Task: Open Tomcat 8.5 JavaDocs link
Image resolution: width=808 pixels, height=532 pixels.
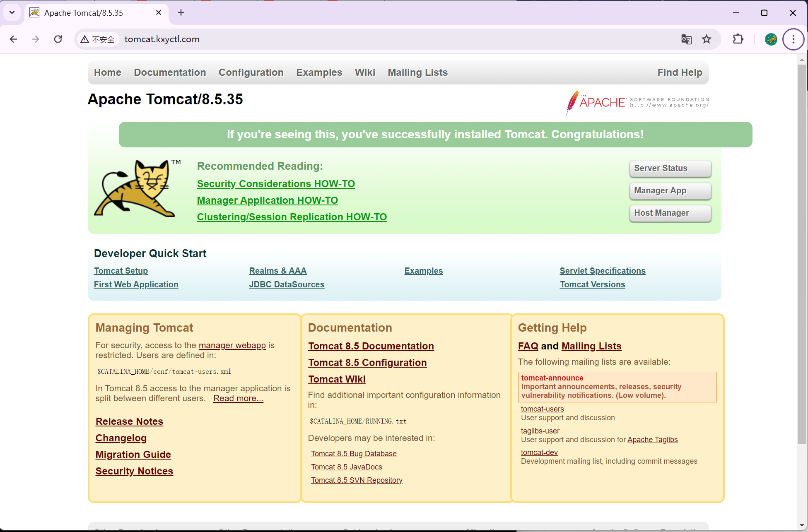Action: 347,467
